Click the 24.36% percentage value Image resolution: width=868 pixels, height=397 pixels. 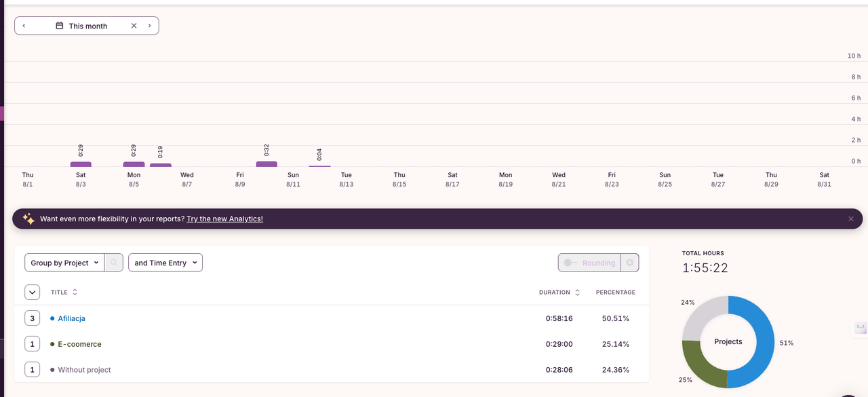coord(616,370)
